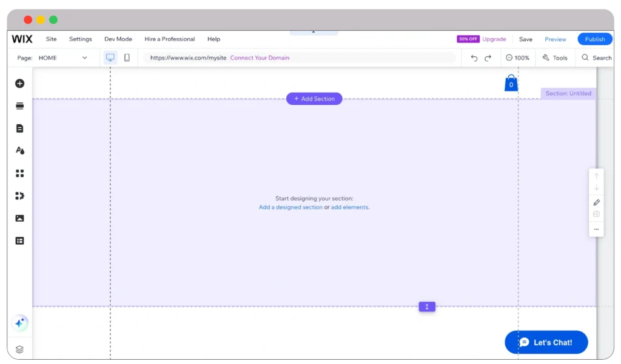Move the section up using the arrow

click(x=596, y=176)
